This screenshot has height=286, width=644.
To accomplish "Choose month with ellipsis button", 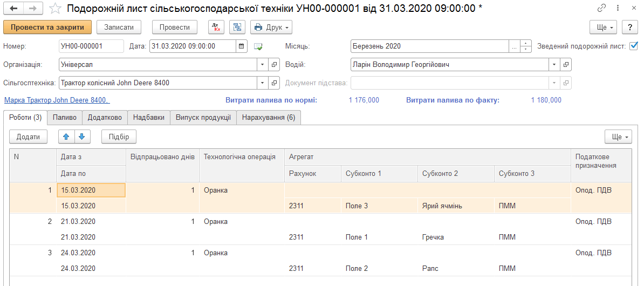I will click(x=514, y=46).
